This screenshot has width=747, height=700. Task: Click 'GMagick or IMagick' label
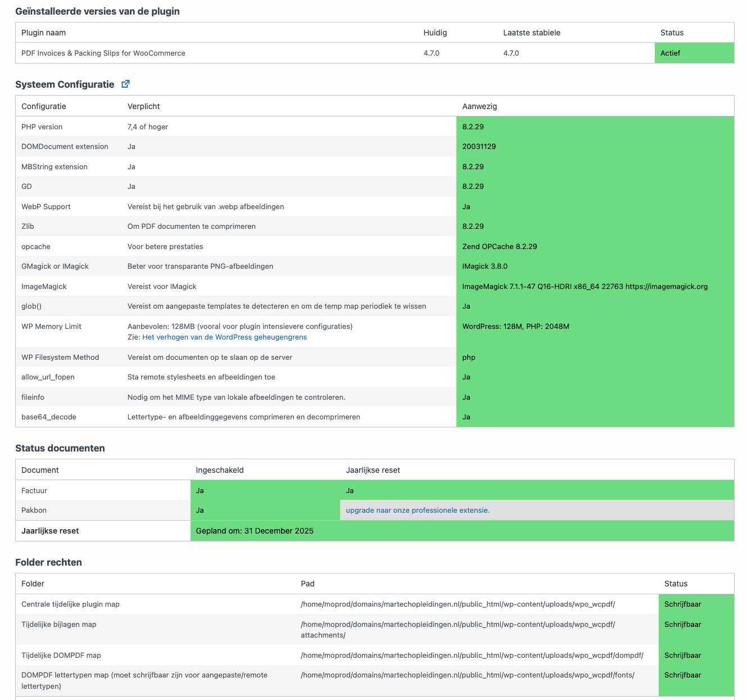55,267
